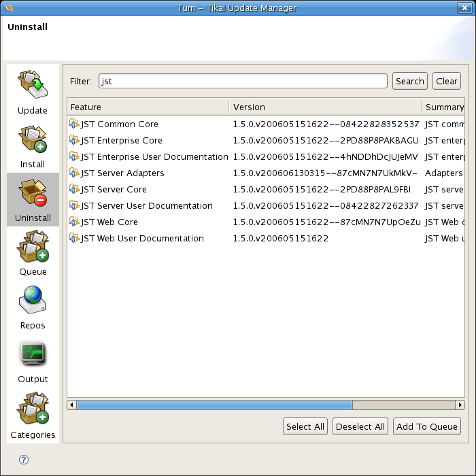The image size is (476, 476).
Task: Click the Select All button
Action: [x=305, y=426]
